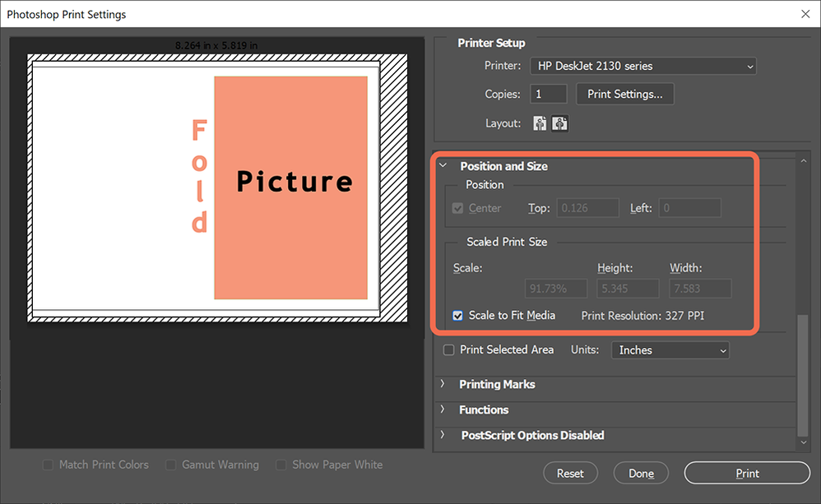This screenshot has width=821, height=504.
Task: Select portrait layout orientation icon
Action: click(x=540, y=123)
